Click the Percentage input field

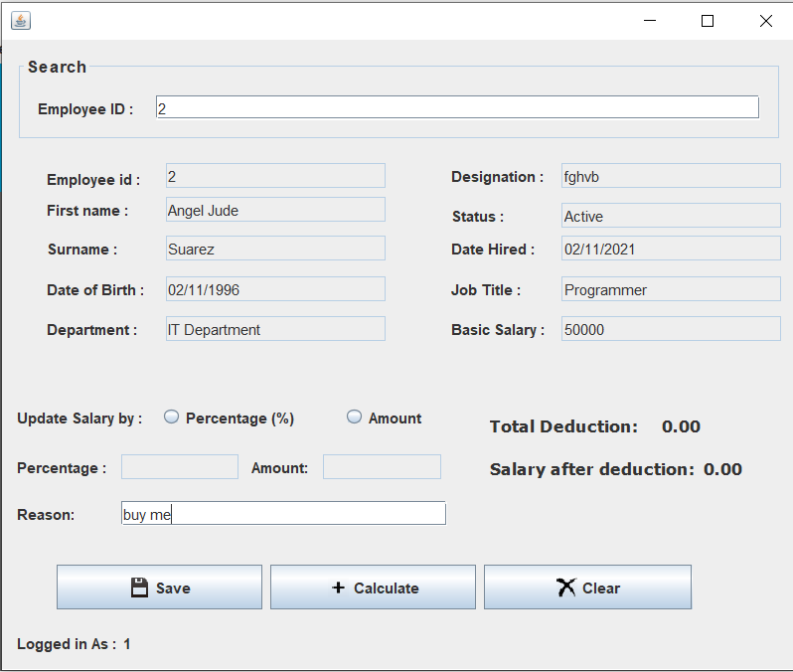pyautogui.click(x=180, y=467)
